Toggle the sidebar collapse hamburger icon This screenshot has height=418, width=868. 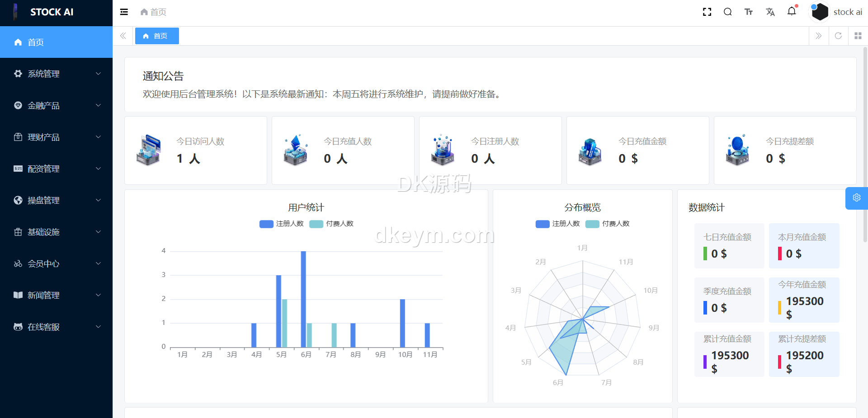pos(124,12)
